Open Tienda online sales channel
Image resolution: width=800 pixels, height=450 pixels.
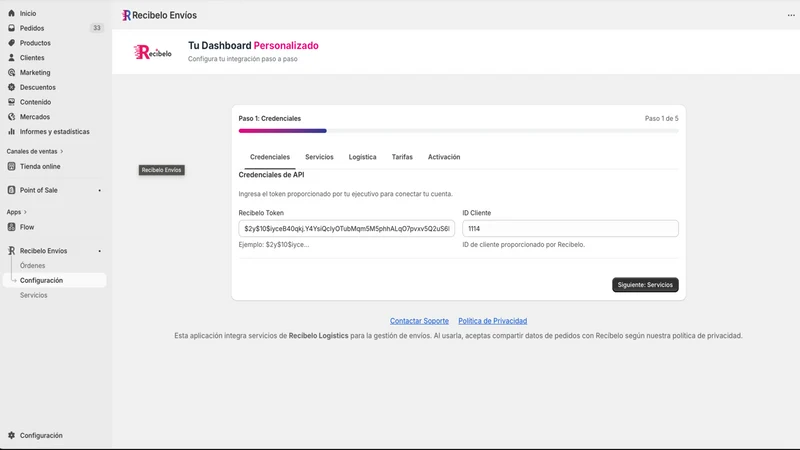tap(40, 166)
